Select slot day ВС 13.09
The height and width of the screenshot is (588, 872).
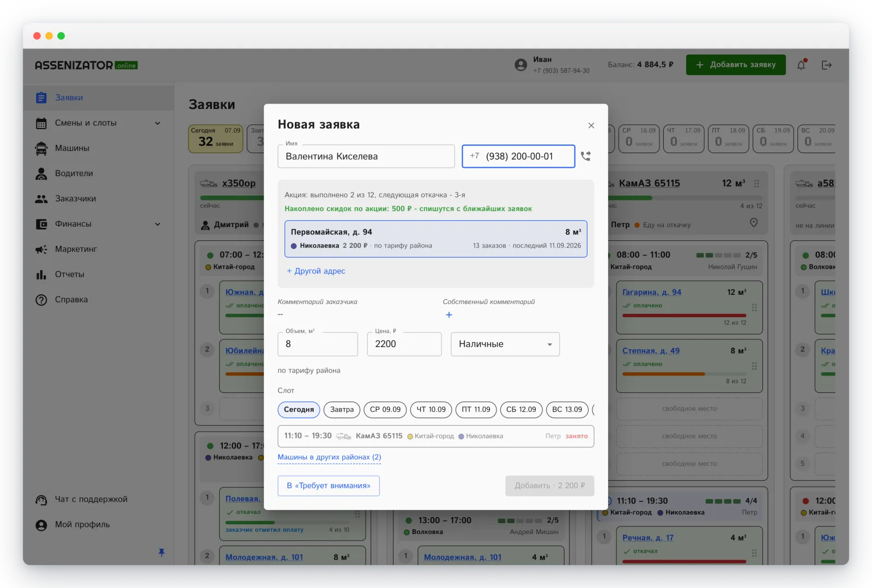567,410
